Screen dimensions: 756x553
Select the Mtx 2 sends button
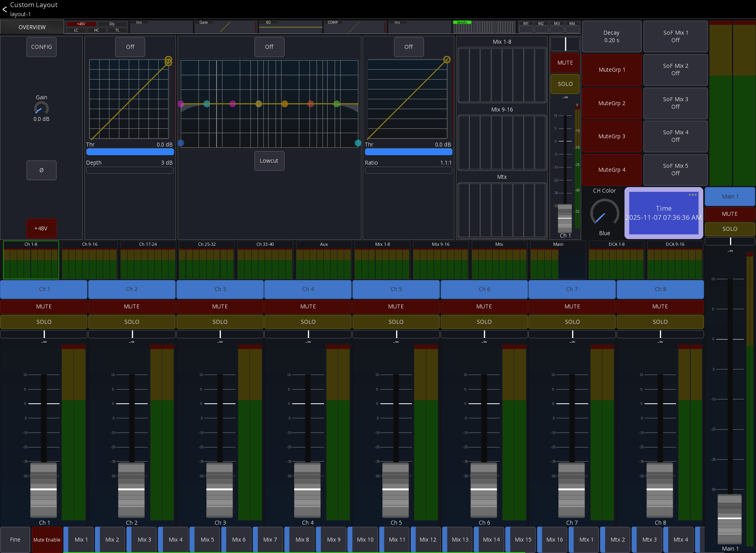615,540
